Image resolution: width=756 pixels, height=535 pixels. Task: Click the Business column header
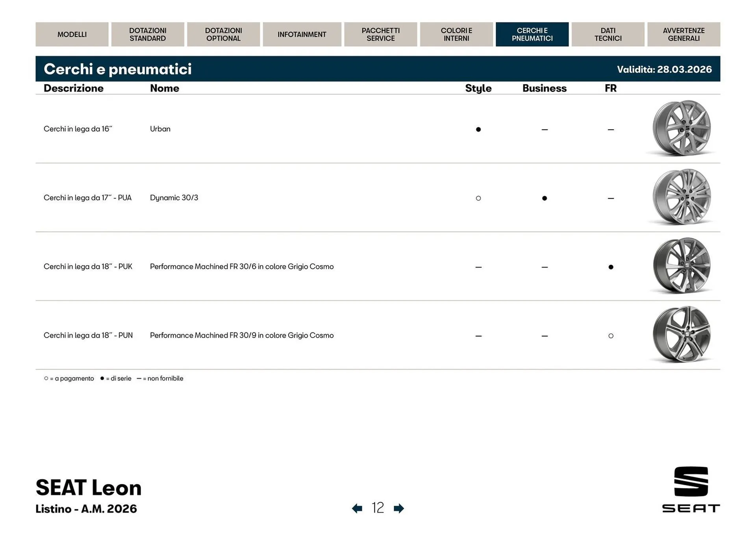click(x=545, y=88)
